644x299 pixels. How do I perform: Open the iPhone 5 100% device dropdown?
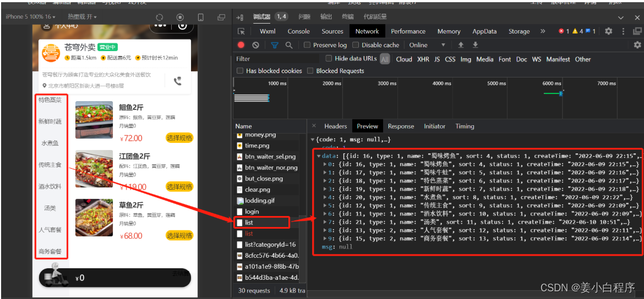[31, 17]
